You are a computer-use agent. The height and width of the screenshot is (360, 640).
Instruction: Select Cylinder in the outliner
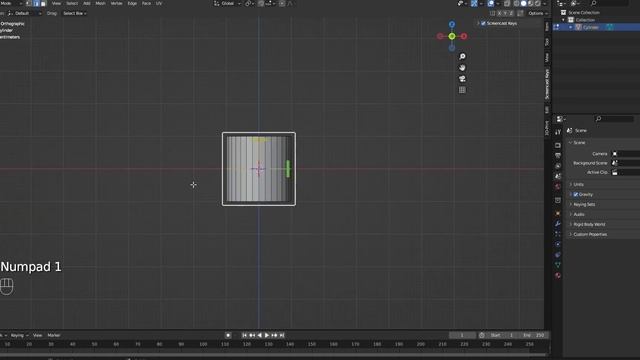tap(591, 27)
